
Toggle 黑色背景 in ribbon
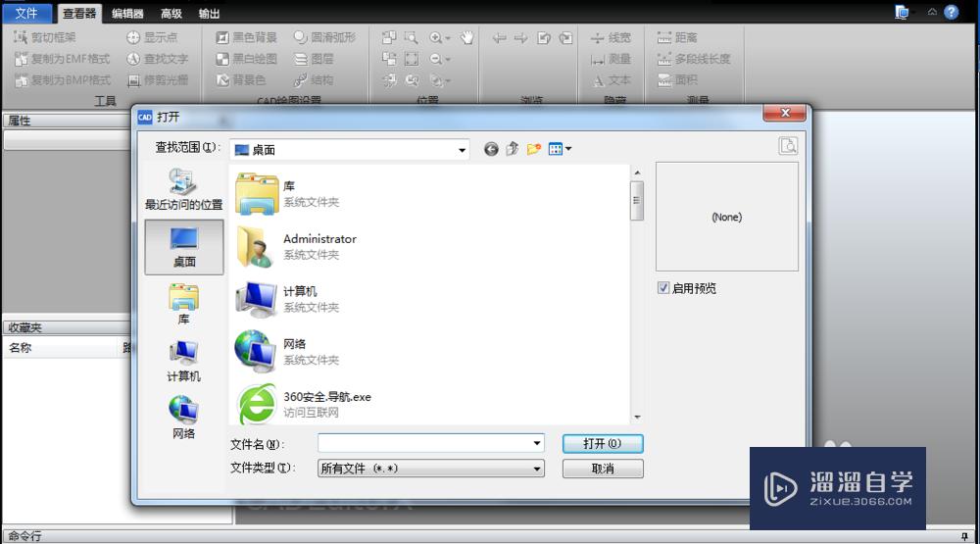tap(246, 37)
